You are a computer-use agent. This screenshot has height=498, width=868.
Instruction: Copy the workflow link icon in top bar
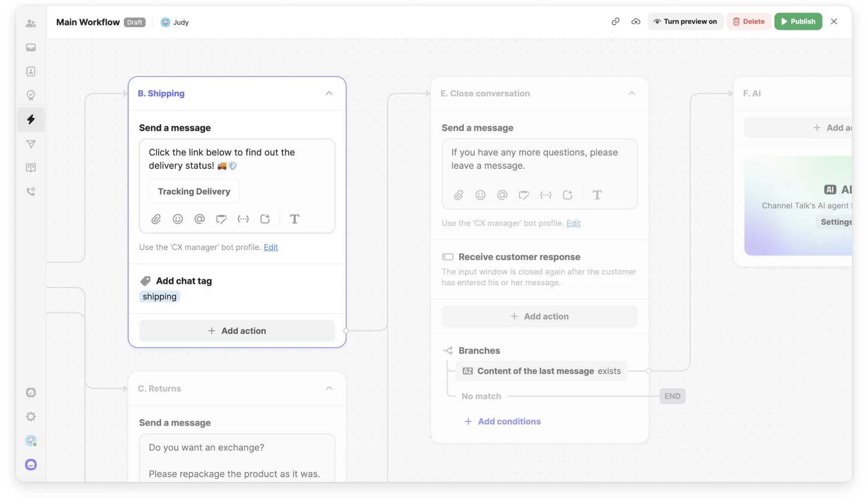point(615,22)
